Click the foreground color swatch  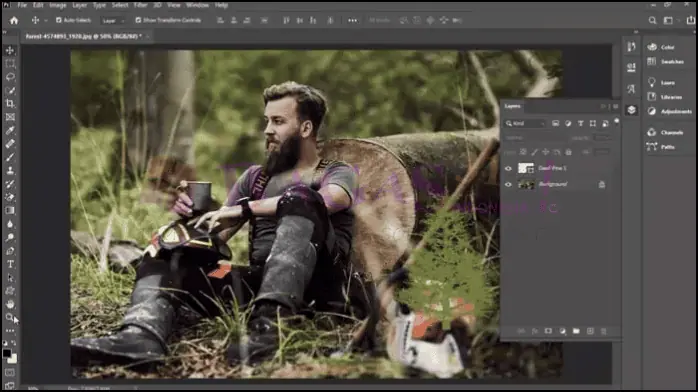[x=7, y=353]
